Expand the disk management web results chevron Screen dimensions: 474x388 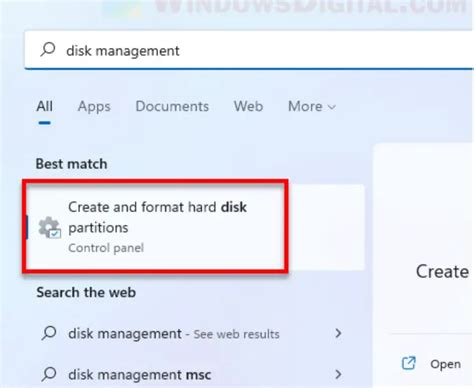[338, 333]
